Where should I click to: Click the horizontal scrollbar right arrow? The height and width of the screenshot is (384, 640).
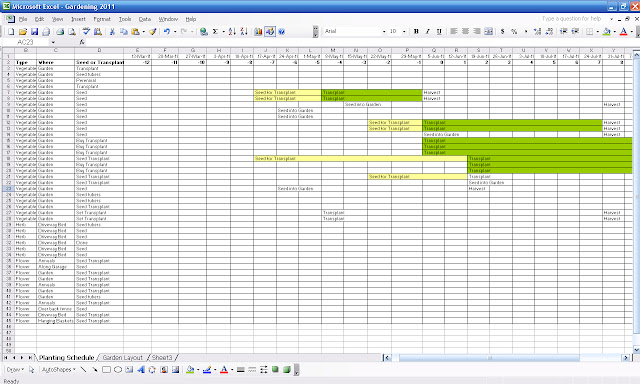pyautogui.click(x=625, y=358)
